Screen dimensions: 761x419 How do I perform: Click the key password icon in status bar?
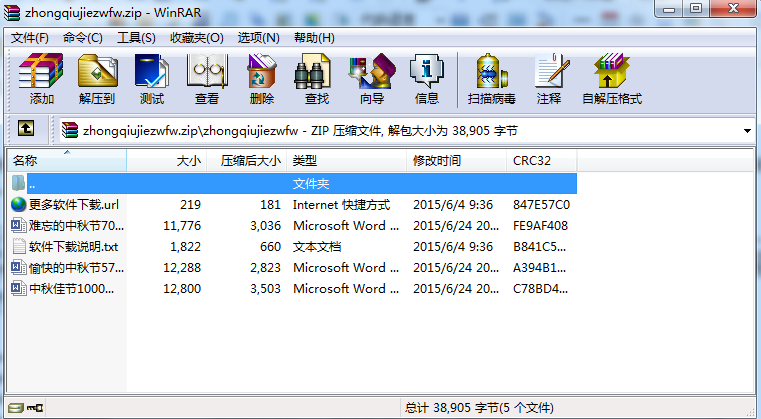(x=35, y=408)
